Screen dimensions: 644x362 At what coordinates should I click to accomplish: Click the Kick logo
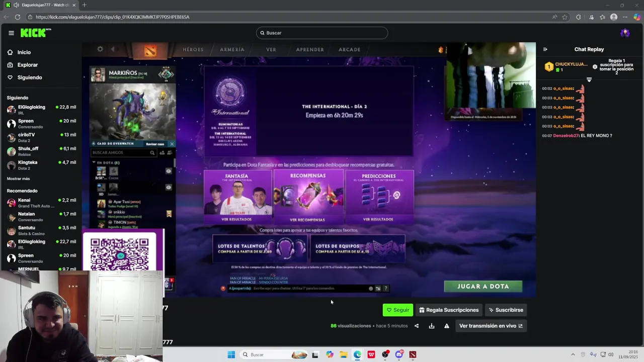pos(36,33)
